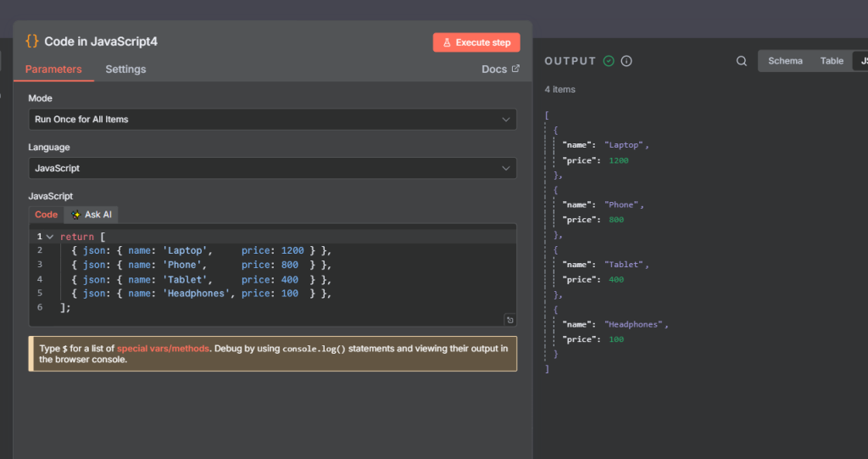Select the Code tab above the editor
Viewport: 868px width, 459px height.
click(46, 215)
